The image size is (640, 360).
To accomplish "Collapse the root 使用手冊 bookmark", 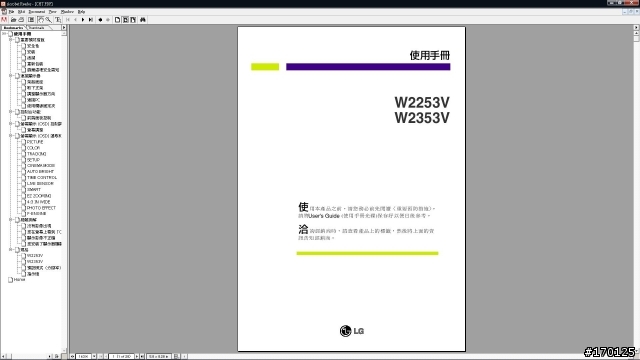I will 4,34.
